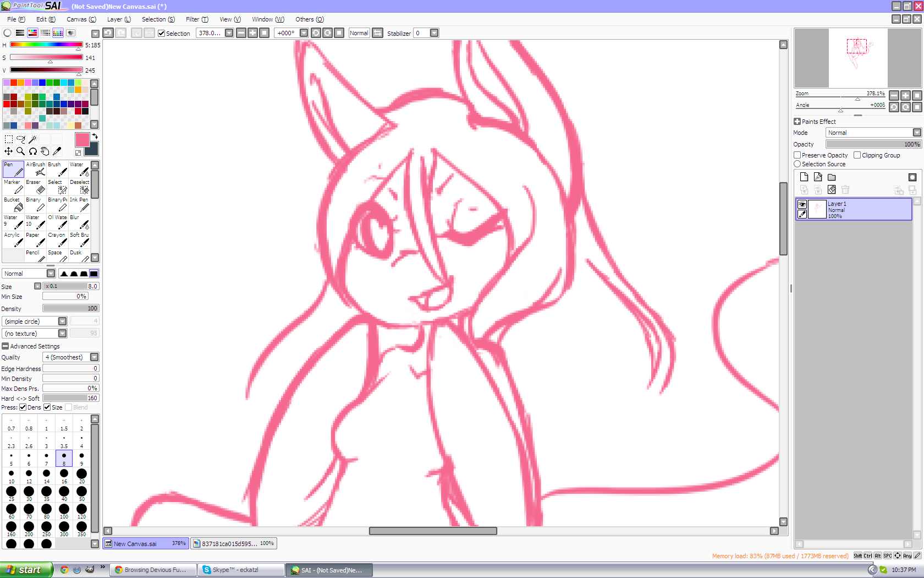Screen dimensions: 924x578
Task: Switch to the 837181ca015d595 canvas tab
Action: coord(234,543)
